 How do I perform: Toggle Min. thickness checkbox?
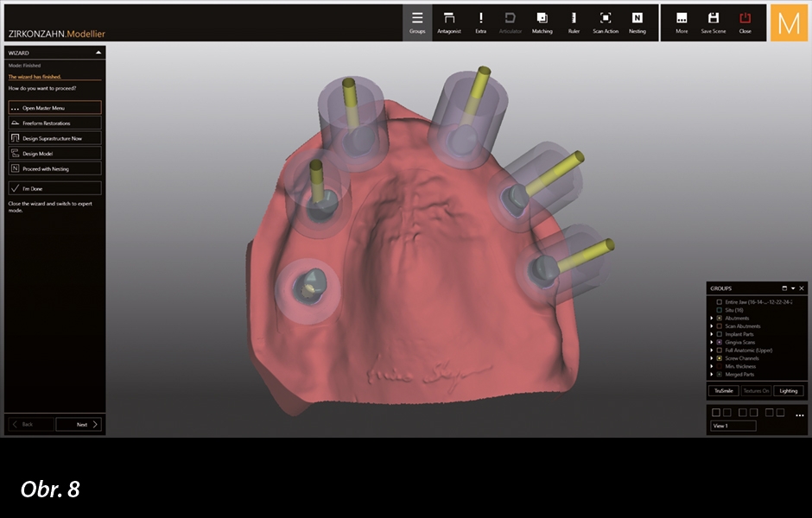(x=719, y=366)
